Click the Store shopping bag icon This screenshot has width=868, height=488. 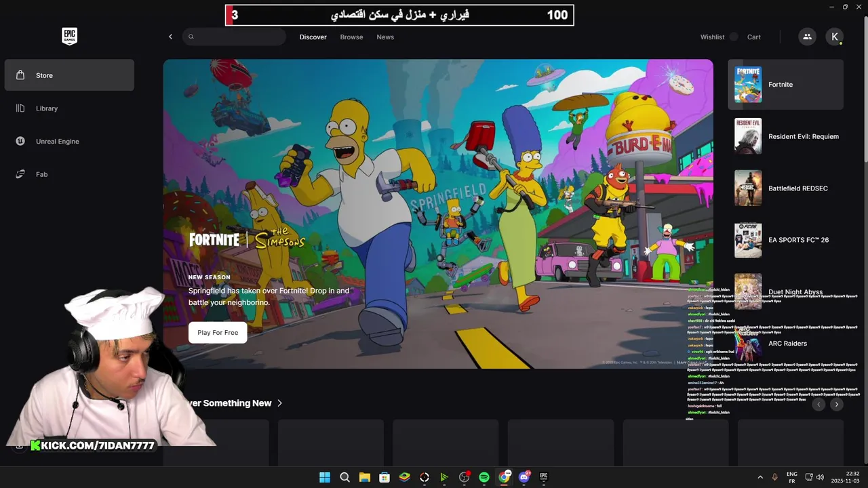coord(20,75)
